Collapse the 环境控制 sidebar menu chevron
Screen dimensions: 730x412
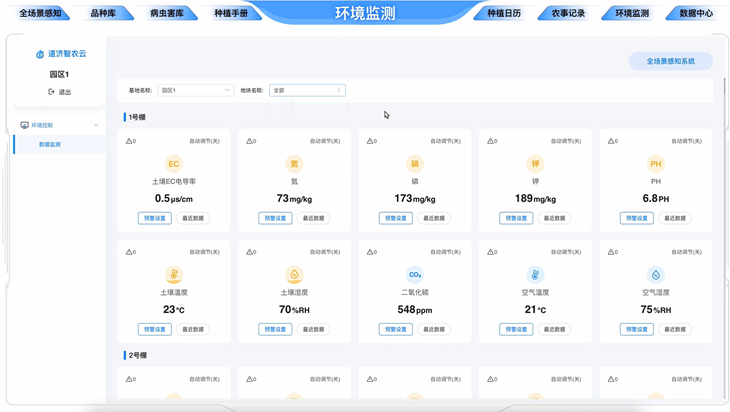click(x=96, y=125)
